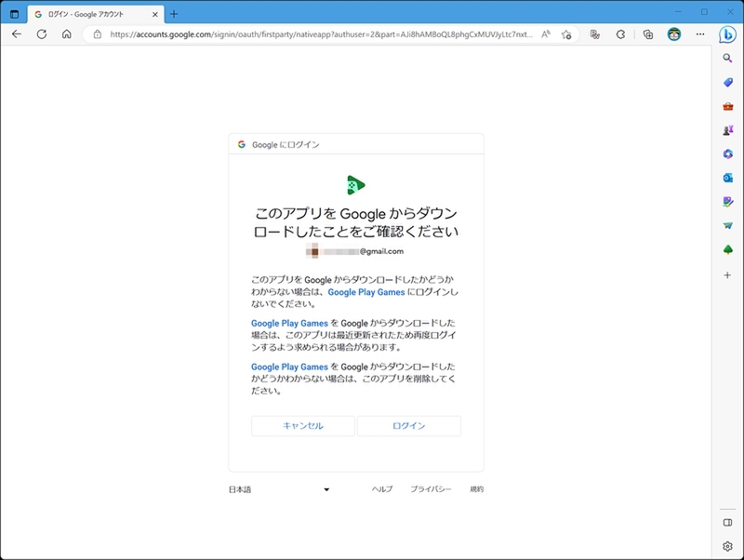
Task: Click the Google にログイン header text
Action: [286, 145]
